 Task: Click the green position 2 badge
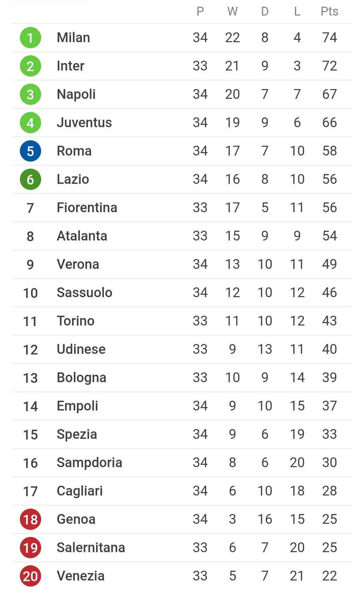coord(30,66)
